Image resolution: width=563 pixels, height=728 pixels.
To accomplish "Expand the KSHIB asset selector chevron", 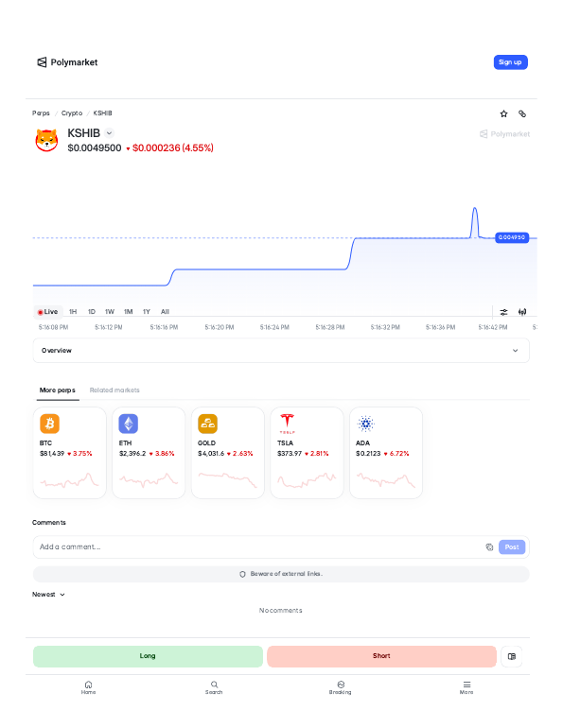I will click(x=109, y=133).
